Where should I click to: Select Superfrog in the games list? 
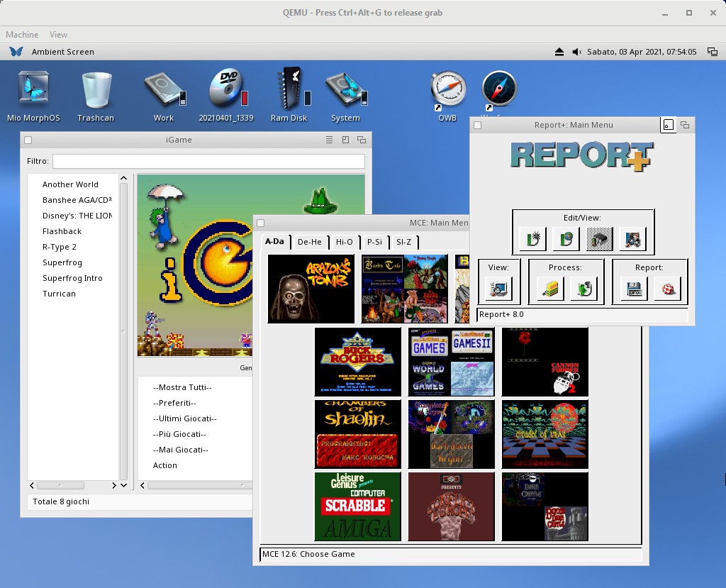(x=62, y=262)
